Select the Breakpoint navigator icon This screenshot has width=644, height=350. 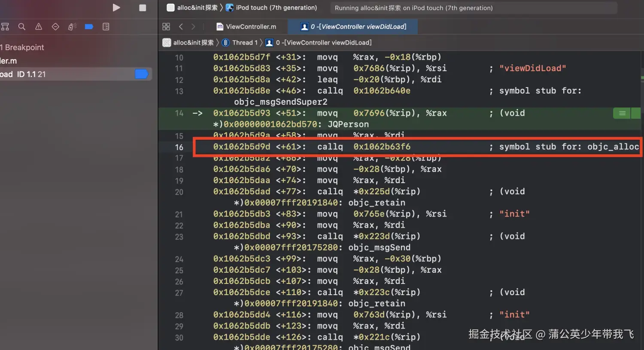(x=89, y=27)
